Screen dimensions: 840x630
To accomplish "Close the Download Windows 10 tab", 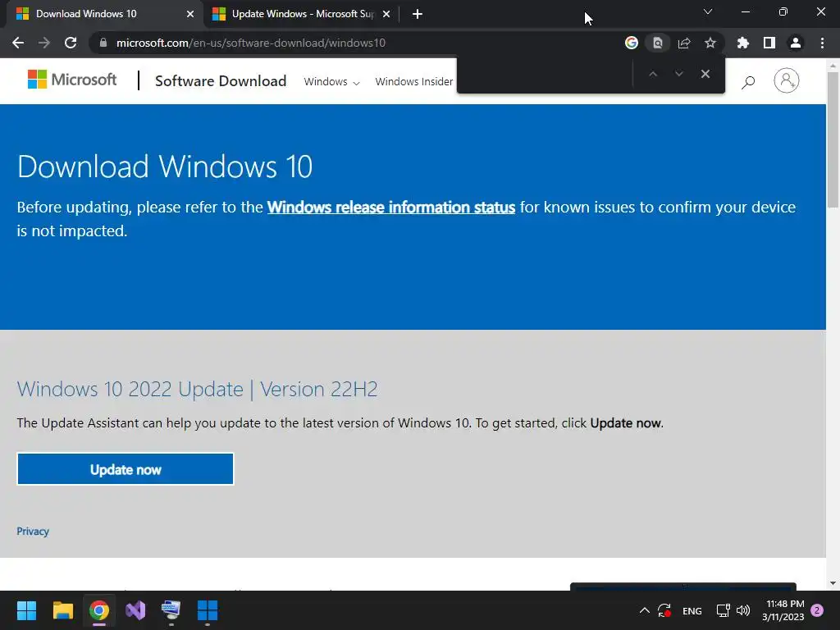I will (190, 14).
